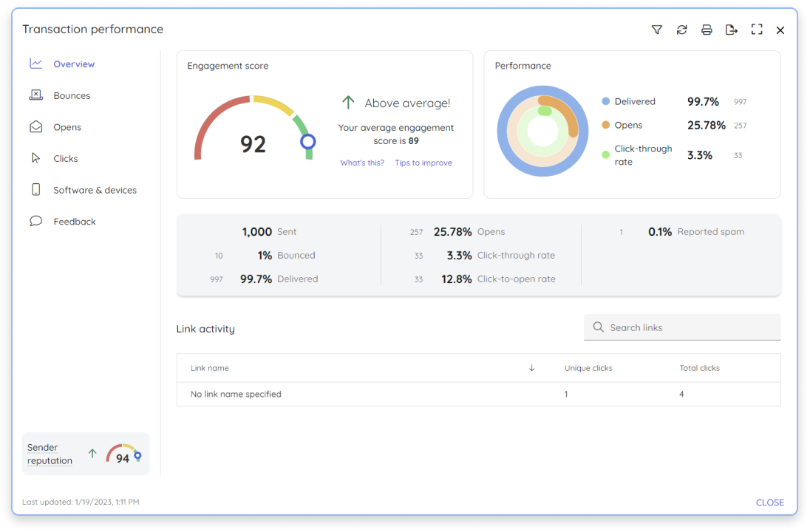
Task: Open Software & devices section
Action: tap(95, 190)
